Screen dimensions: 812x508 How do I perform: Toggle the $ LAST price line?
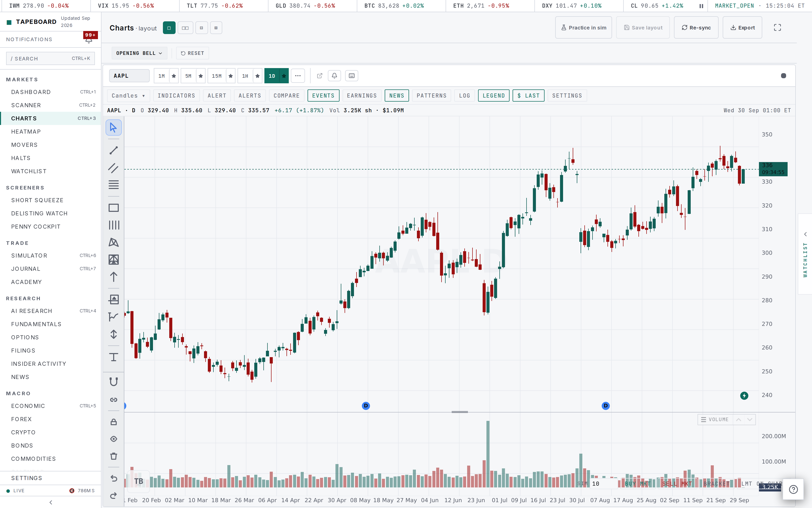click(528, 96)
